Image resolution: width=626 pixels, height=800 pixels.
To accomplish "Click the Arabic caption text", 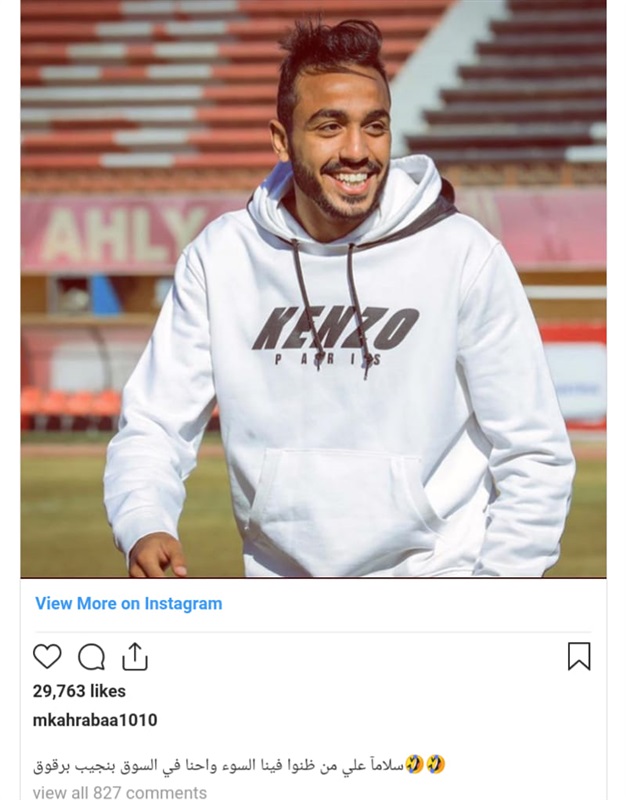I will point(218,765).
